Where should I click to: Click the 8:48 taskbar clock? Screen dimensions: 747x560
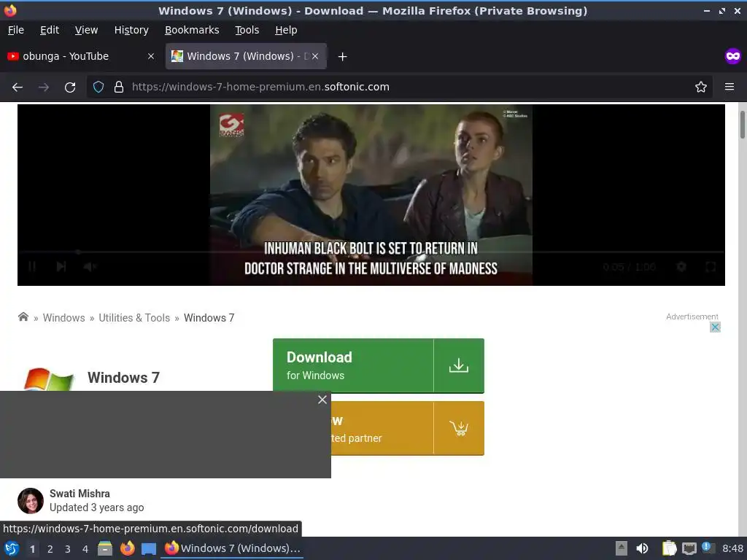(x=732, y=548)
